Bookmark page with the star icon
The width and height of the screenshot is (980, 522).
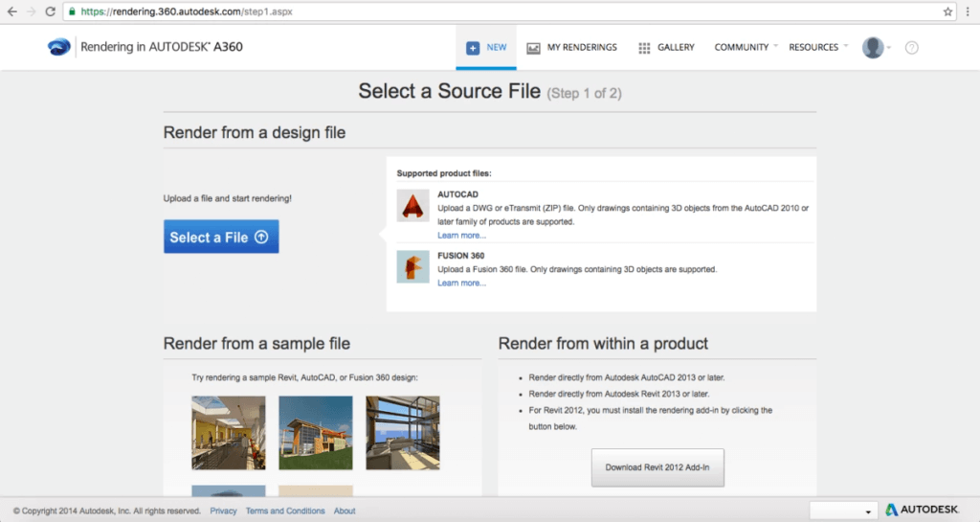(x=947, y=11)
